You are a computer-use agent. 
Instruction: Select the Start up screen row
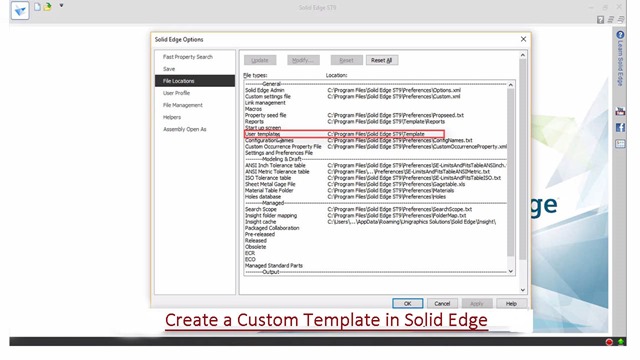(376, 128)
